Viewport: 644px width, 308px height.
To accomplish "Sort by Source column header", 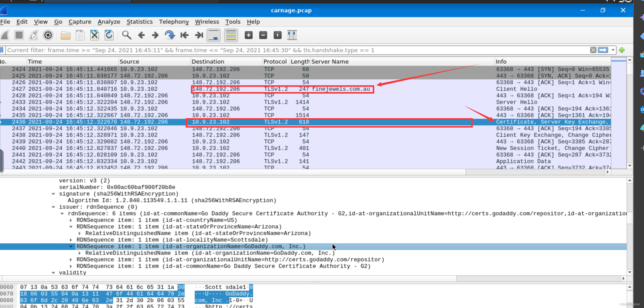I will 154,61.
